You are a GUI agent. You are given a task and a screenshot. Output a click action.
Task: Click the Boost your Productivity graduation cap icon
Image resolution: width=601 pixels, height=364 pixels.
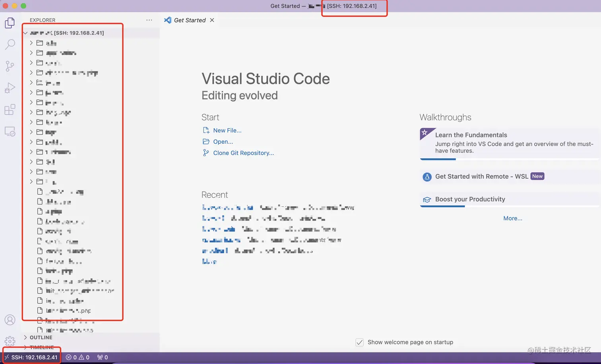[x=427, y=200]
